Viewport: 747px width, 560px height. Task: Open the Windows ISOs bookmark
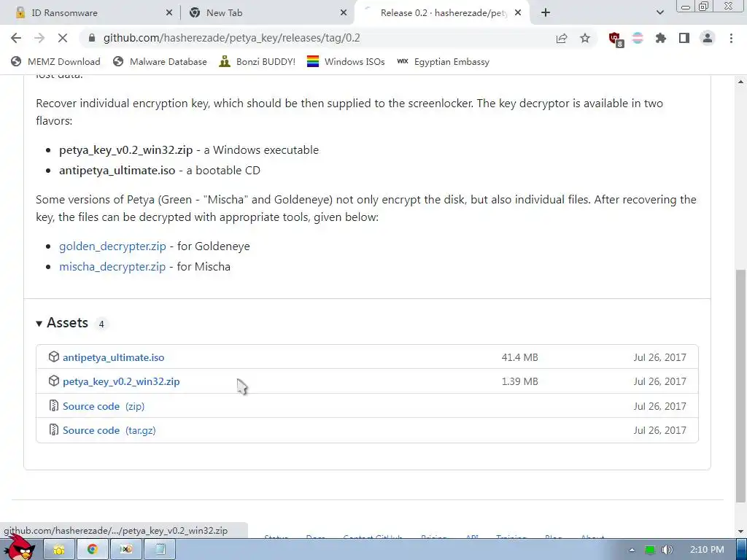pos(346,62)
